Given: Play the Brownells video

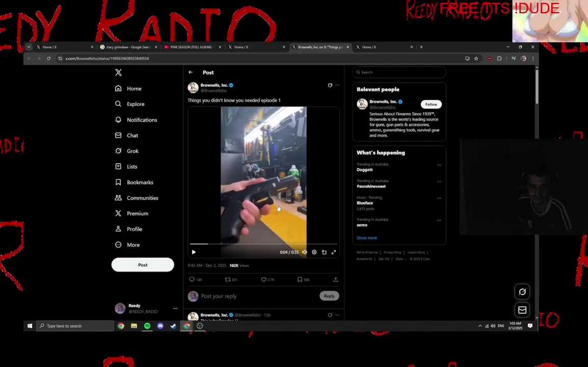Looking at the screenshot, I should click(194, 252).
